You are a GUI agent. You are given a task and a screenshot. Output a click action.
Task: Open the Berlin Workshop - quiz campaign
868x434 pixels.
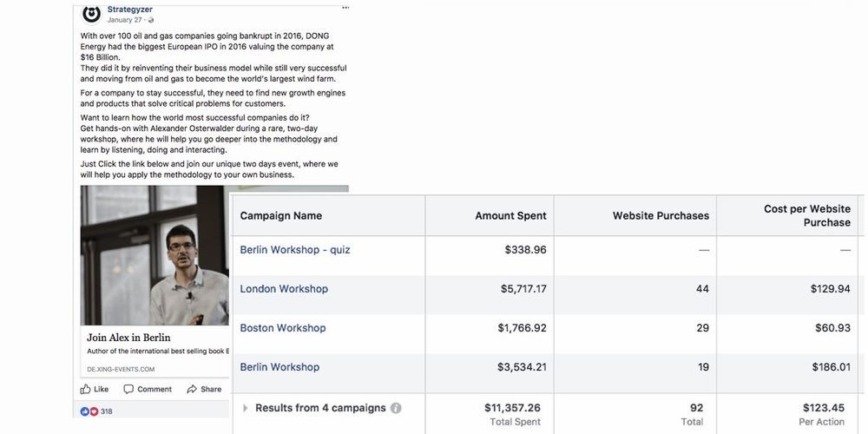(x=295, y=250)
